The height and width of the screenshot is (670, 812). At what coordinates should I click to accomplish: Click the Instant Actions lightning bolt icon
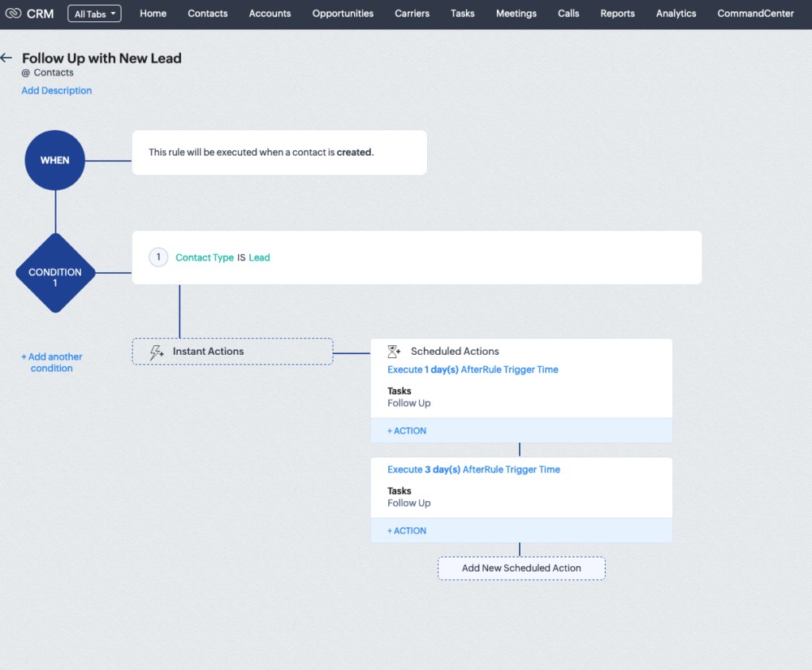point(157,352)
